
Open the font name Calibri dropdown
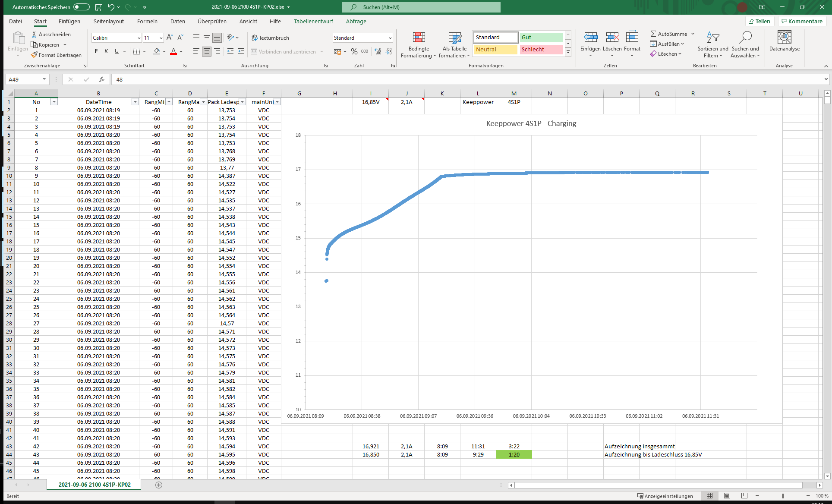(139, 38)
